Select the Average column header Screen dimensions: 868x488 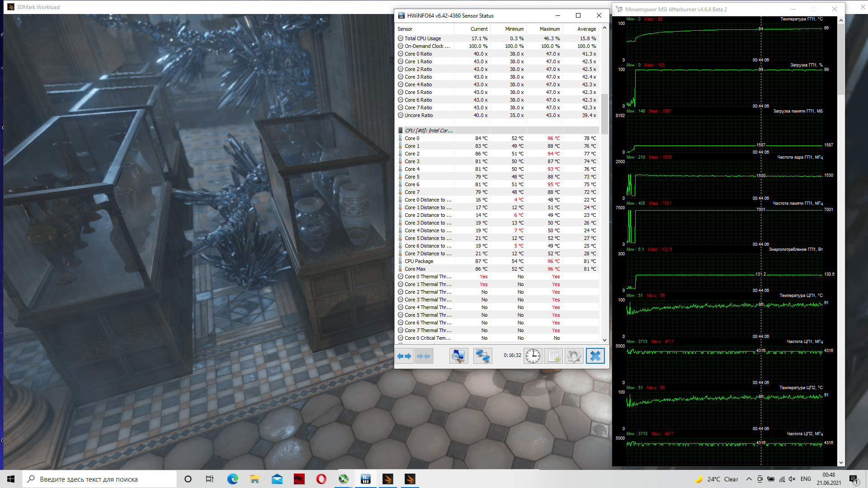(x=586, y=29)
